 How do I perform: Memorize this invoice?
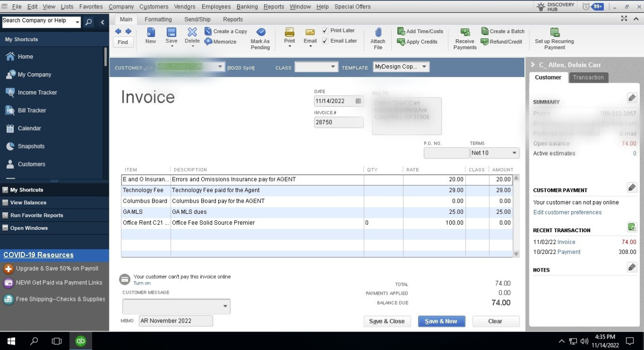pos(220,42)
